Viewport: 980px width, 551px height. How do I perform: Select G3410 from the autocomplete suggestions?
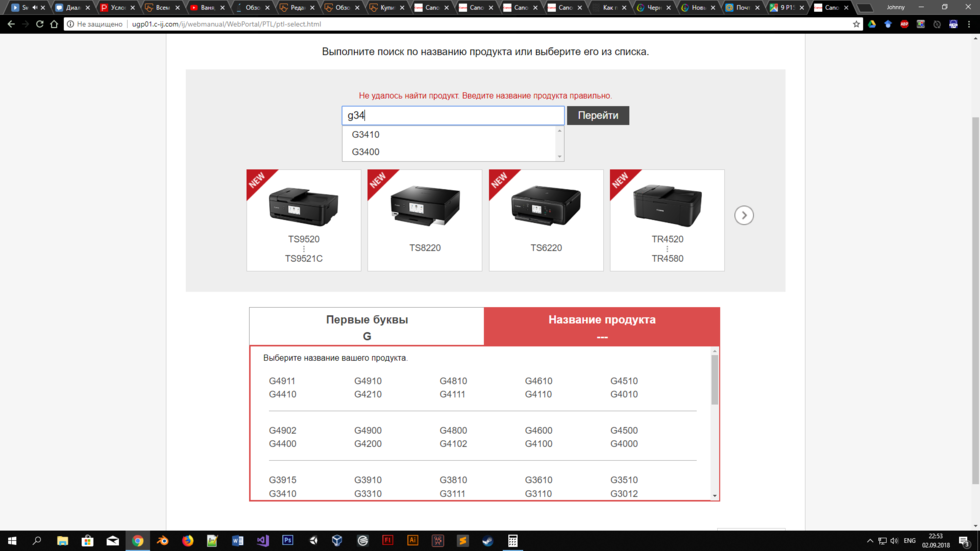click(x=366, y=135)
